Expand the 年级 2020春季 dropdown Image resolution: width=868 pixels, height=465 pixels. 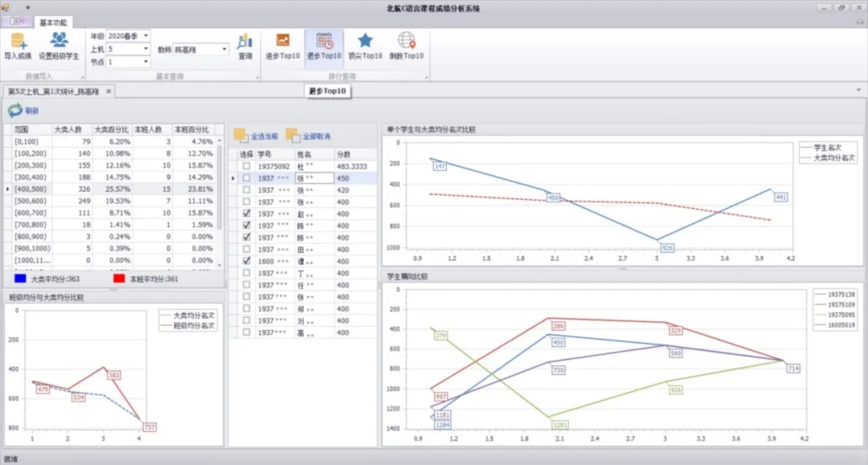pos(145,37)
